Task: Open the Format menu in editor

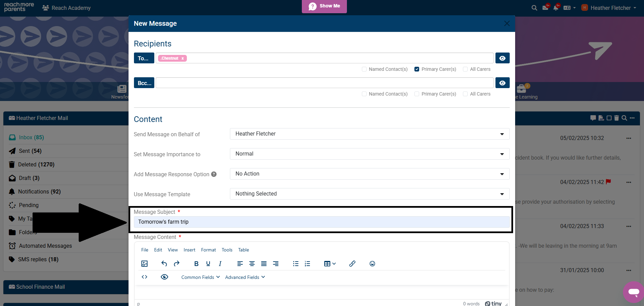Action: coord(208,250)
